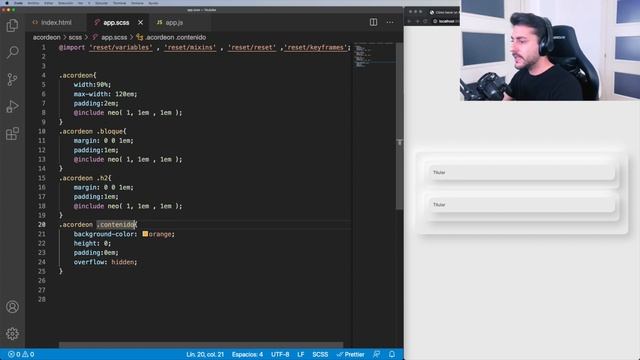Click the editor horizontal scrollbar
Image resolution: width=640 pixels, height=360 pixels.
pyautogui.click(x=201, y=345)
